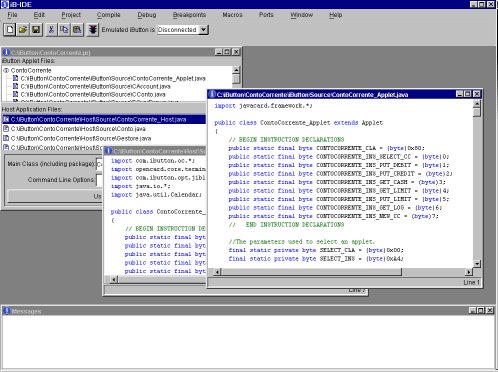
Task: Click file icon beside Gestore.java entry
Action: (x=6, y=138)
